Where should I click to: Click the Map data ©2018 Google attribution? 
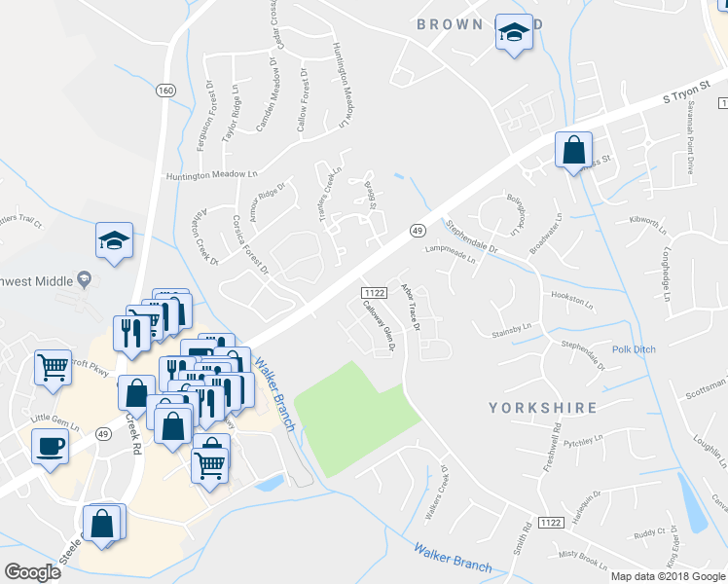[668, 577]
